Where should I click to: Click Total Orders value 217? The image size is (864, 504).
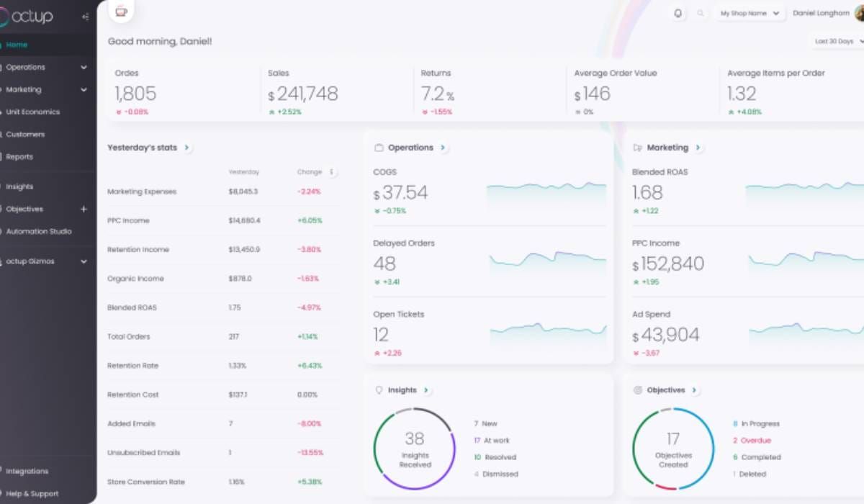(x=234, y=337)
